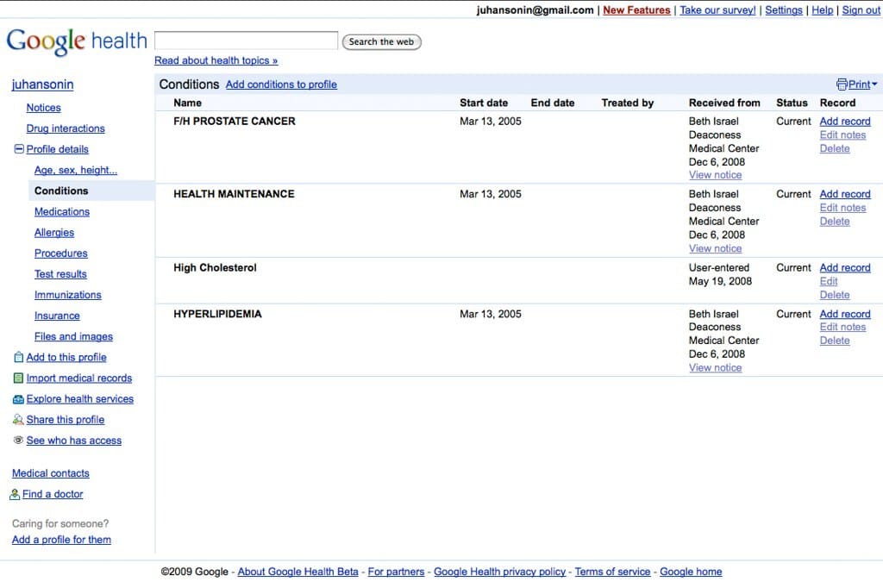Open the New Features link
This screenshot has width=883, height=588.
[636, 10]
